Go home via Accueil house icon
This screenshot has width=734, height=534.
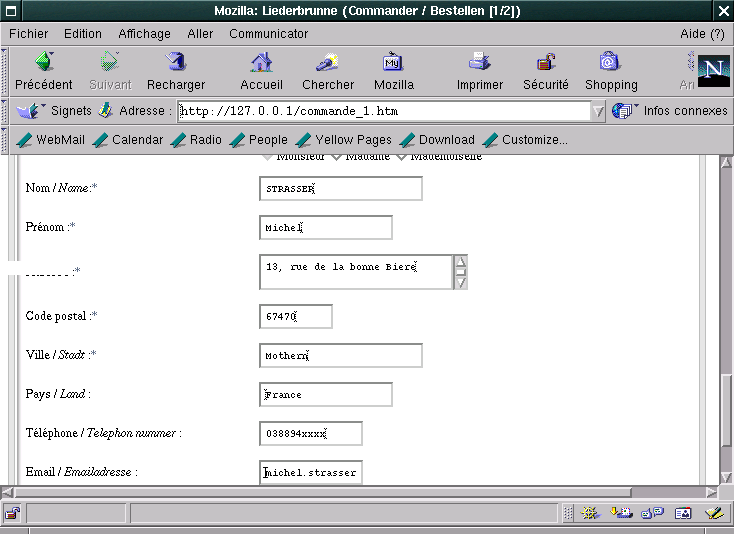click(x=261, y=63)
